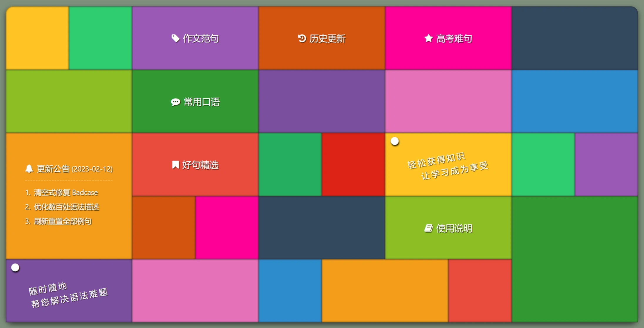Click the star icon beside 高考难句

pos(428,38)
